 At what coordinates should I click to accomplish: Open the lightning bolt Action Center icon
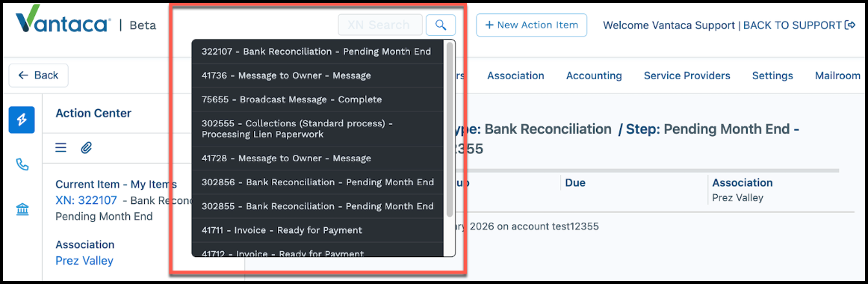22,120
